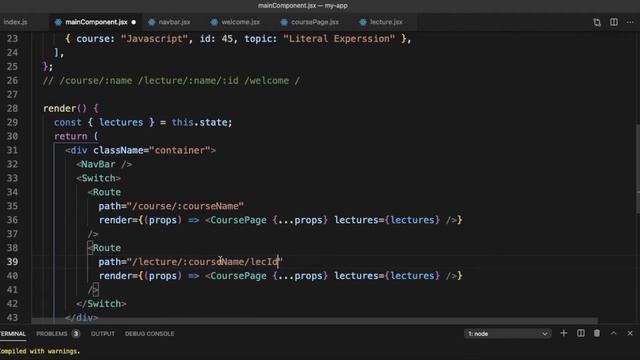
Task: Switch to the TERMINAL panel tab
Action: point(12,333)
